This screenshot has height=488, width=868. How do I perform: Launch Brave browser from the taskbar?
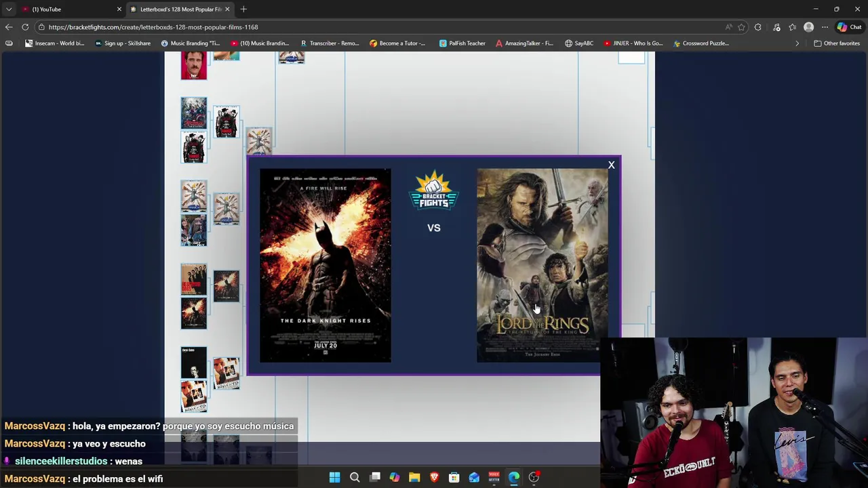(434, 477)
